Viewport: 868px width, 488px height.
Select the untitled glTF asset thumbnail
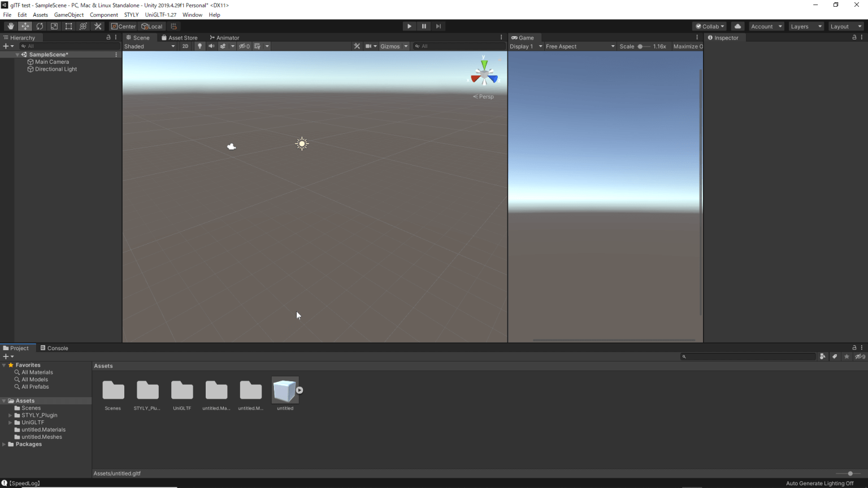point(285,390)
